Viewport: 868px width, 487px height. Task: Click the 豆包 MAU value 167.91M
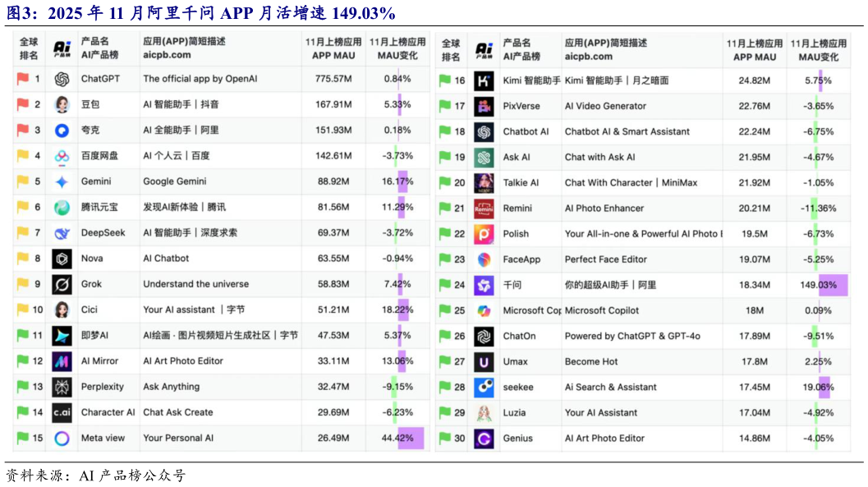(x=333, y=104)
